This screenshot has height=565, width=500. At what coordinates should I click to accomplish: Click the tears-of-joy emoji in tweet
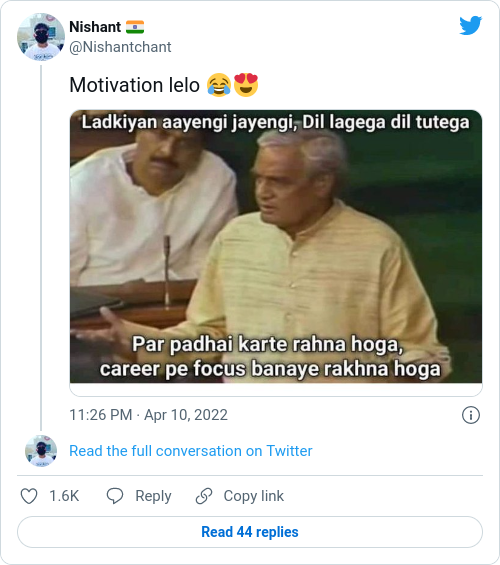tap(219, 85)
